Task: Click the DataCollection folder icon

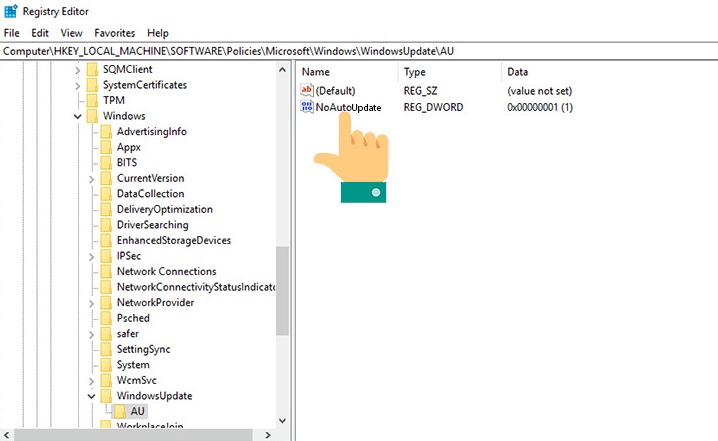Action: (x=106, y=194)
